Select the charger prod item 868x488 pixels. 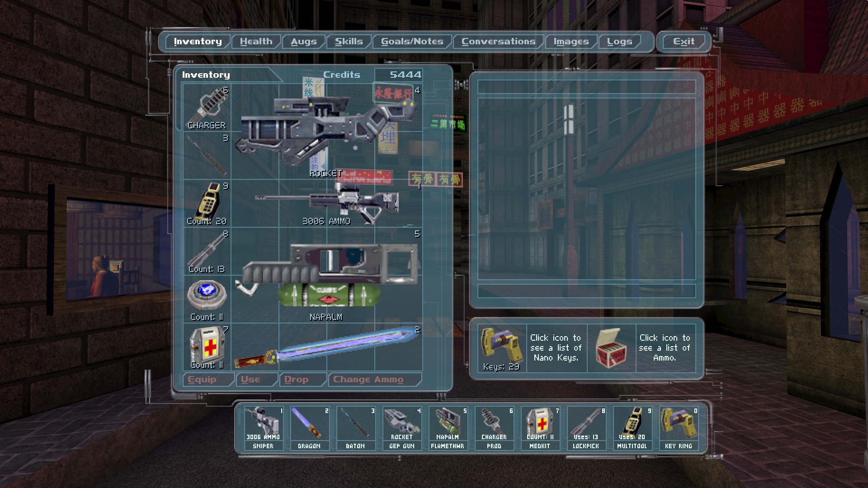(207, 108)
